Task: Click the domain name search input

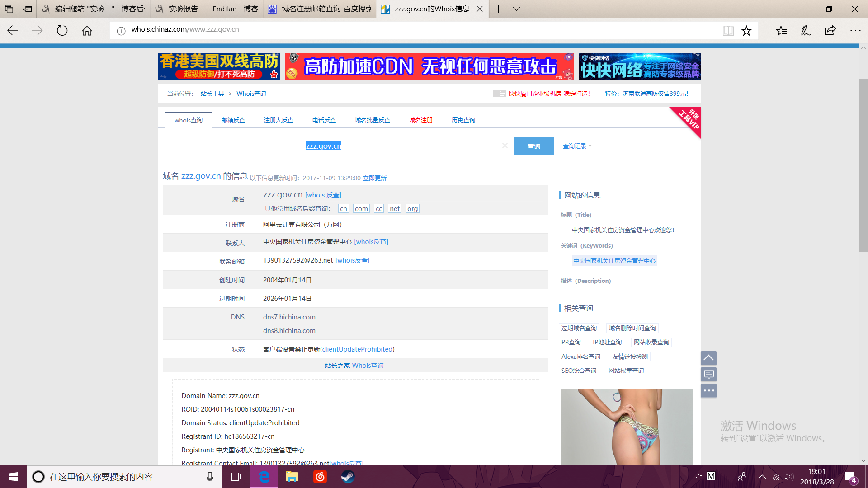Action: pos(407,146)
